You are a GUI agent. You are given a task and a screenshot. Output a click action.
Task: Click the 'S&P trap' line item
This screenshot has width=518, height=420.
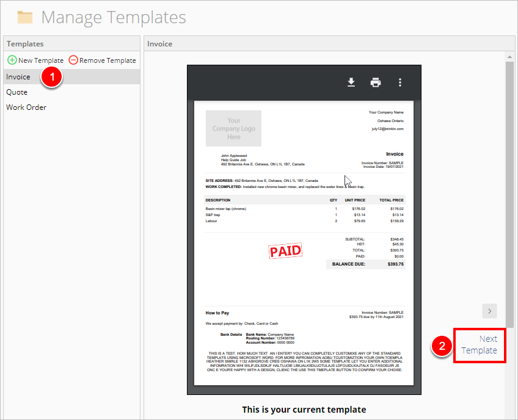(x=213, y=215)
